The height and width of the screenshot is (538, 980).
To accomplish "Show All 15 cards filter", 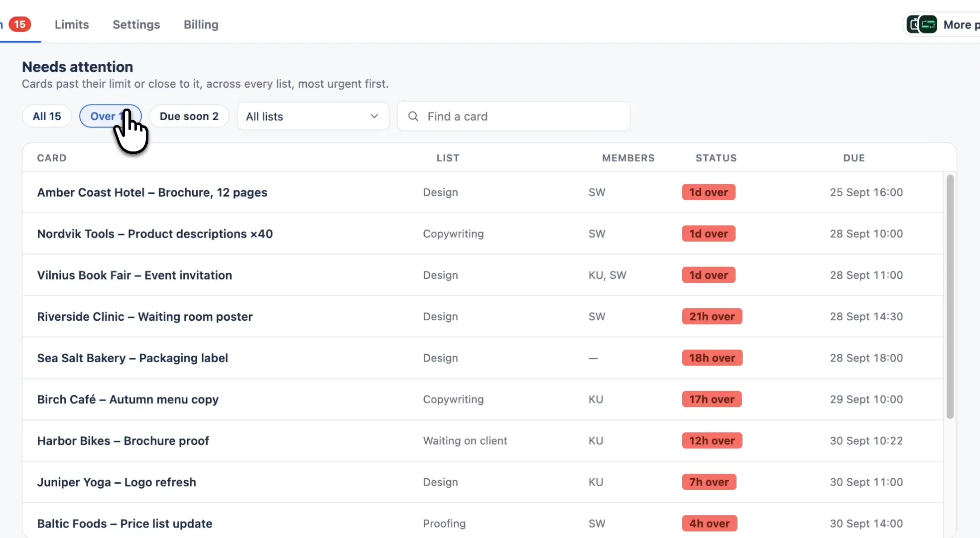I will tap(47, 116).
